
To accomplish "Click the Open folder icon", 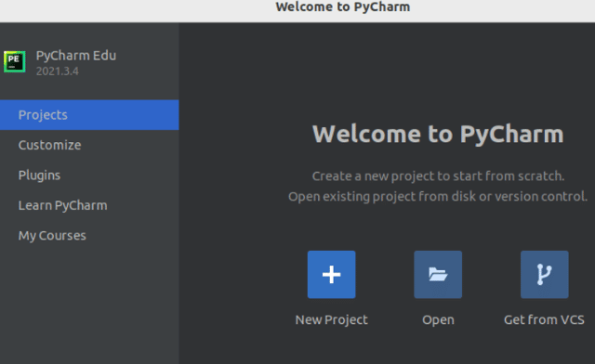I will click(438, 274).
